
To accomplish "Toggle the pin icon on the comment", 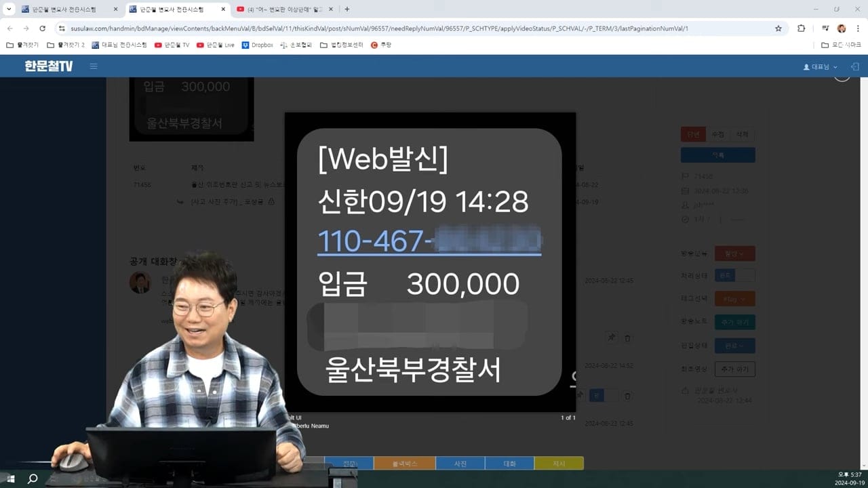I will point(611,338).
